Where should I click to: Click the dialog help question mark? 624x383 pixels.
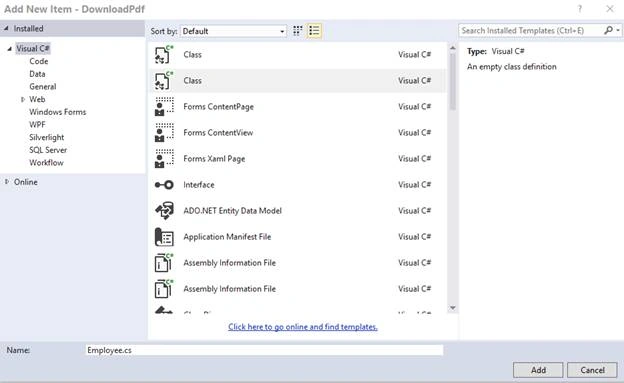tap(580, 9)
